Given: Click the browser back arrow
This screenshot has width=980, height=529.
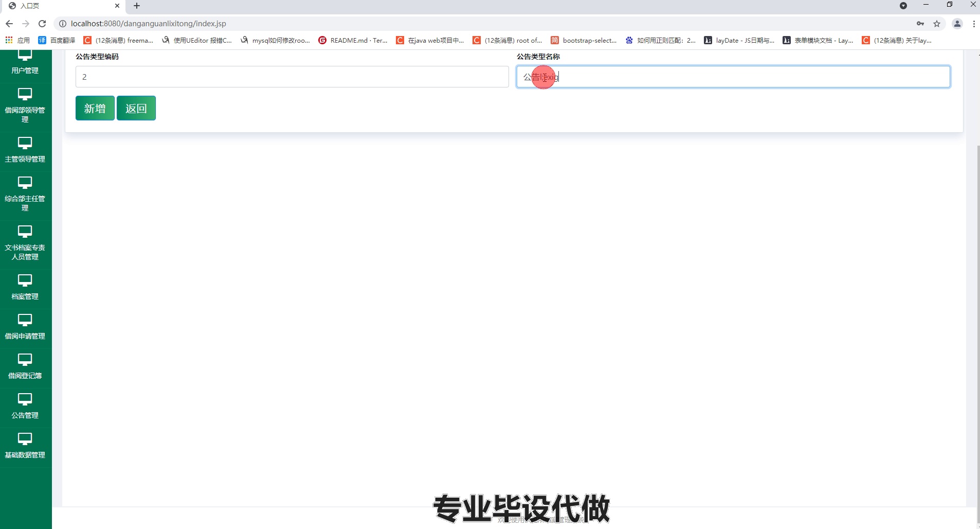Looking at the screenshot, I should pyautogui.click(x=10, y=23).
